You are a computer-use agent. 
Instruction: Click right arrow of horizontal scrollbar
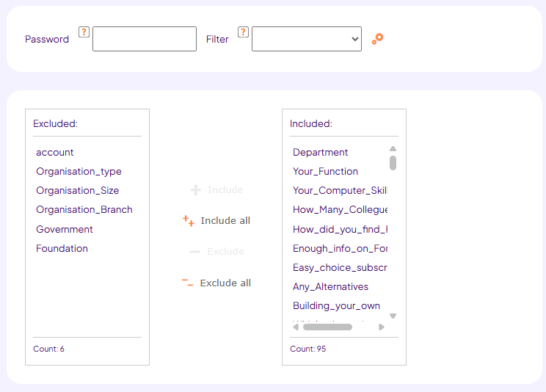[382, 327]
